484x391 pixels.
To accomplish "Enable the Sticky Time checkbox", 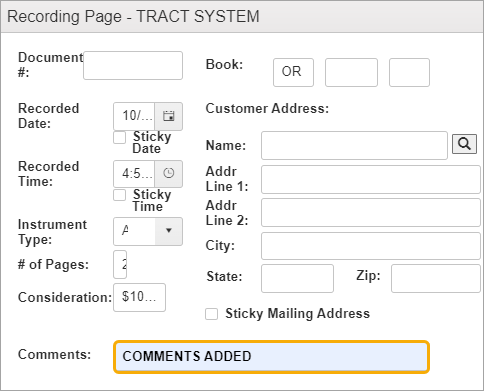I will click(x=119, y=195).
